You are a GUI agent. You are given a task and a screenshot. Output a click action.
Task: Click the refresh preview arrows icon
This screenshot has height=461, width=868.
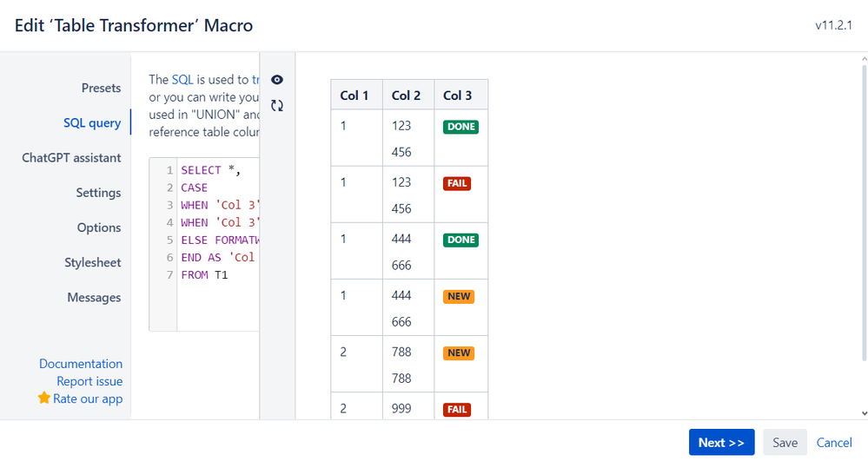click(x=277, y=106)
